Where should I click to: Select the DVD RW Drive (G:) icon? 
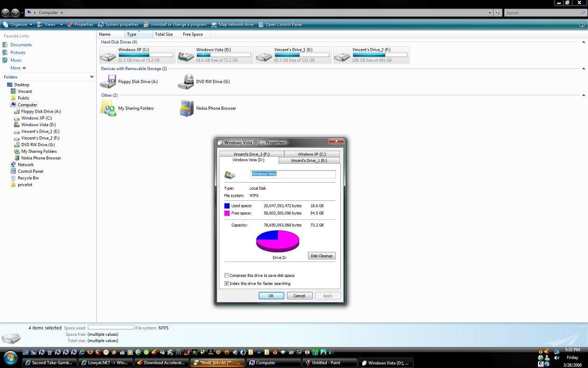coord(186,82)
